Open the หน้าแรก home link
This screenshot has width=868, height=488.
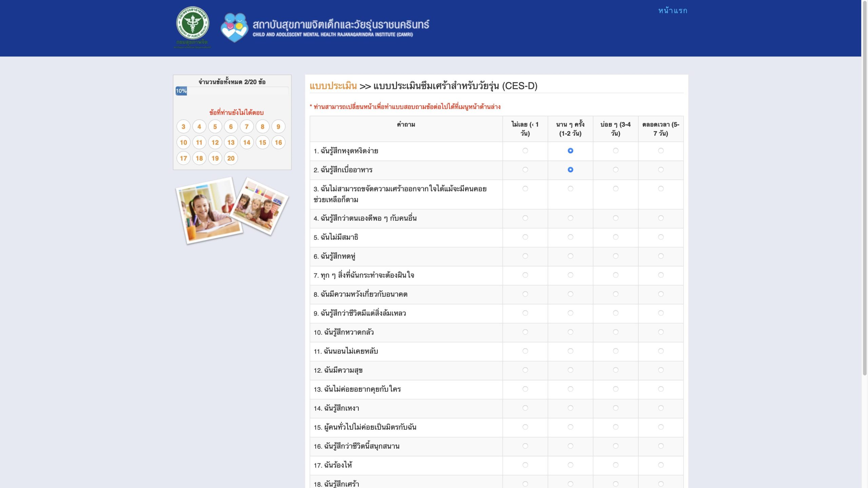[x=672, y=11]
